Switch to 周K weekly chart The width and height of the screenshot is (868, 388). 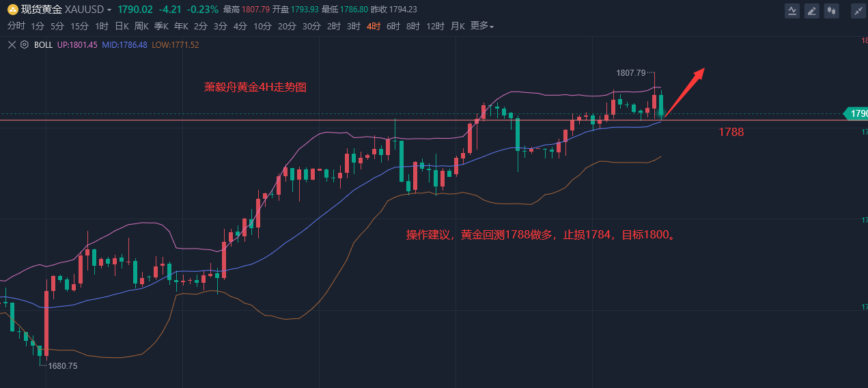tap(141, 26)
